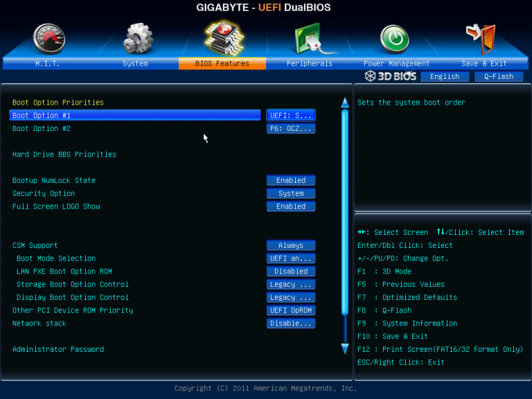Toggle Network stack Disable... value

pos(291,323)
